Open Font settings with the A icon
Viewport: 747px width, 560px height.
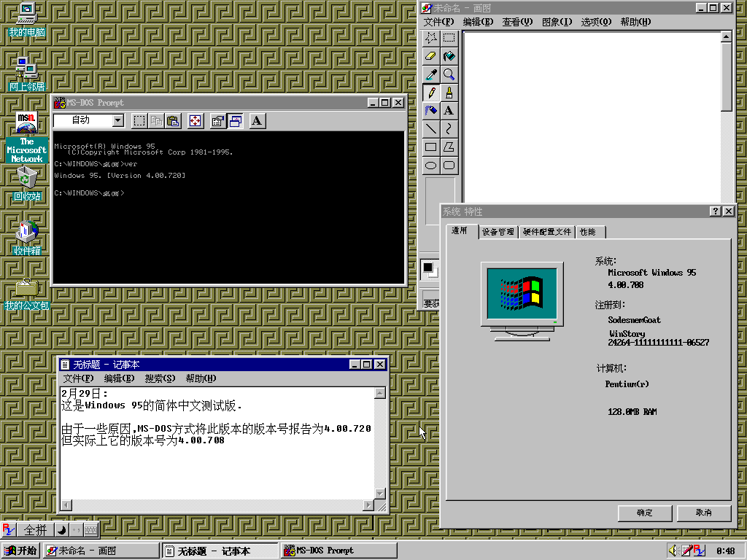(x=257, y=121)
